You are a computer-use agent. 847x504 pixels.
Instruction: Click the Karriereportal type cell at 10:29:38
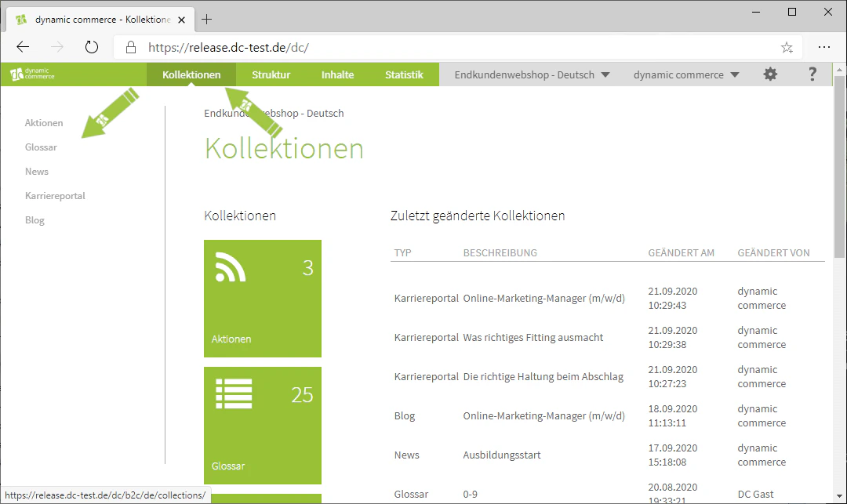pos(426,337)
